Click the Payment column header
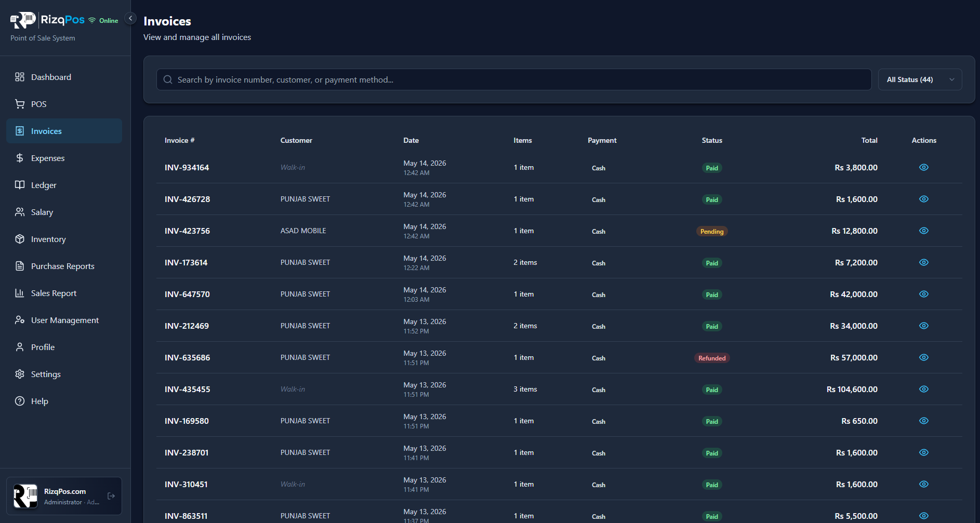980x523 pixels. click(x=602, y=140)
